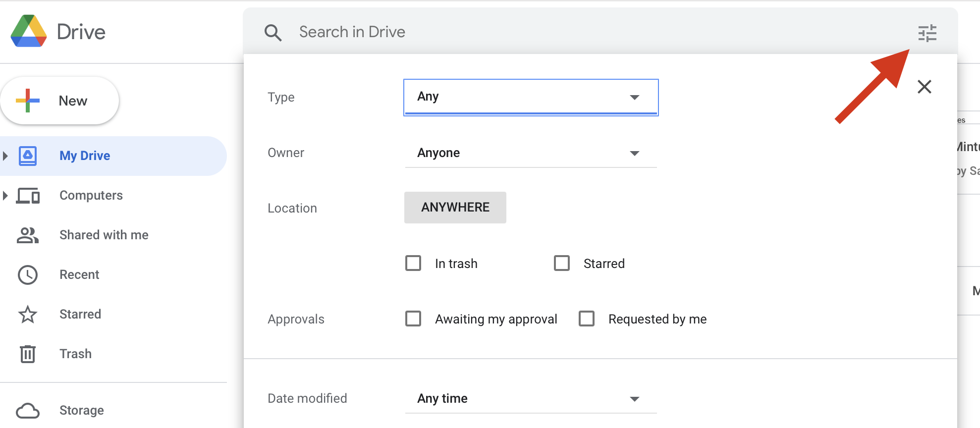Image resolution: width=980 pixels, height=428 pixels.
Task: Click the Storage cloud icon
Action: [28, 411]
